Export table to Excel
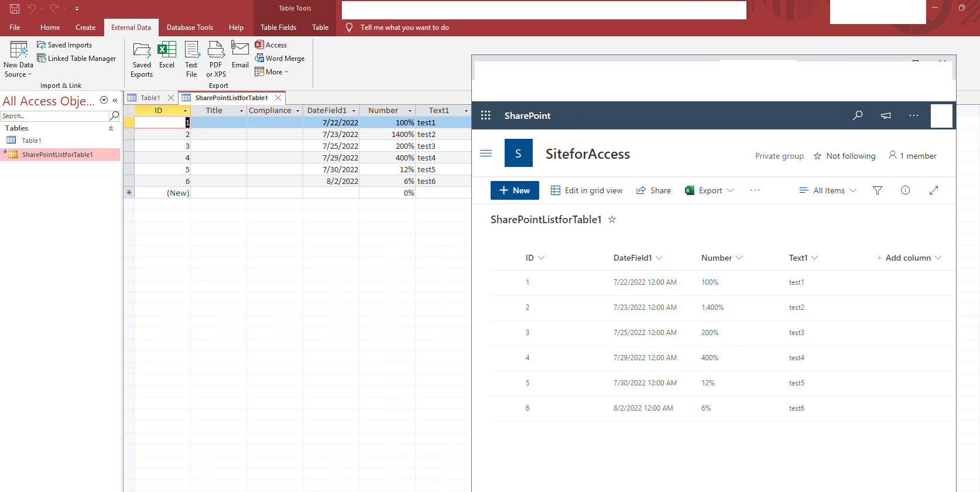The image size is (980, 492). pyautogui.click(x=167, y=52)
